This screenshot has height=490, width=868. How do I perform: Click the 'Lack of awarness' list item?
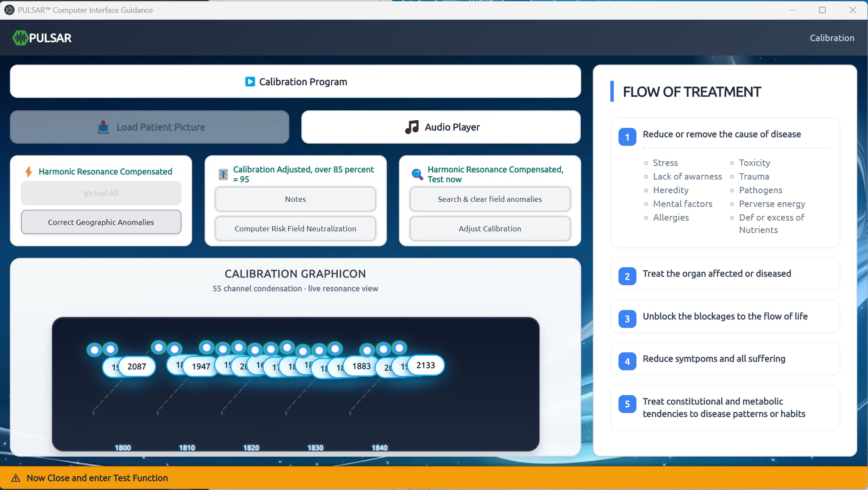coord(687,177)
